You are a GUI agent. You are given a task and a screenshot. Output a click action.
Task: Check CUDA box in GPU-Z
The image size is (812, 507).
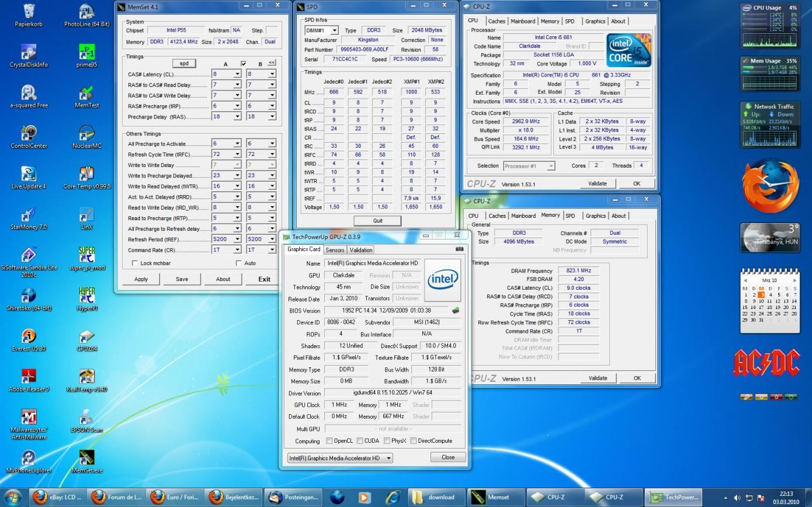(360, 441)
